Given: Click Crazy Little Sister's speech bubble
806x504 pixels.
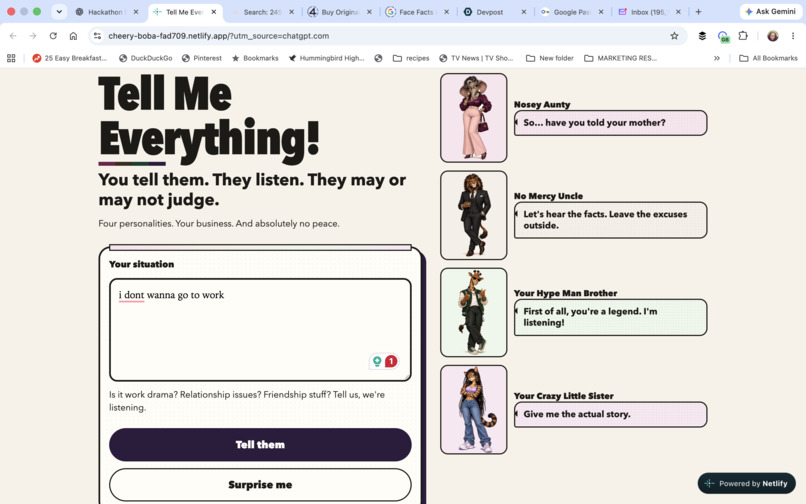Looking at the screenshot, I should [x=610, y=415].
